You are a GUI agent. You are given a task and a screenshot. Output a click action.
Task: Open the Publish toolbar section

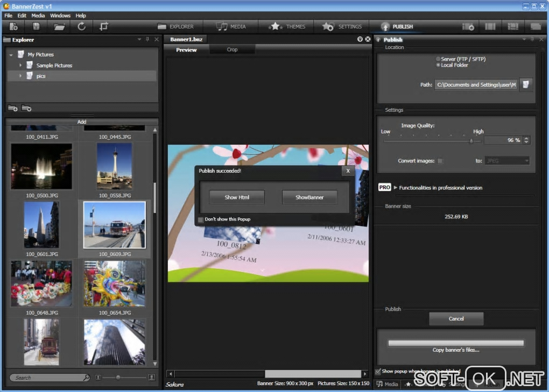coord(397,26)
